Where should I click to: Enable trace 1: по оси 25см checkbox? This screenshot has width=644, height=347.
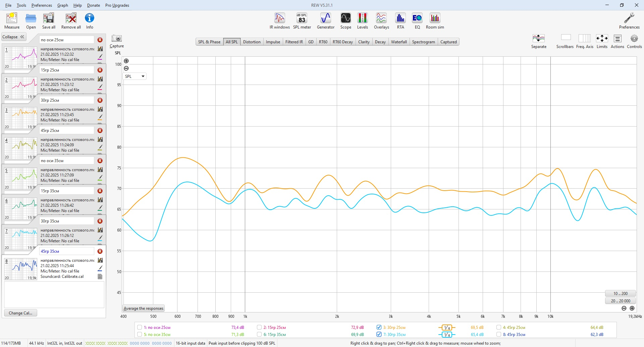click(140, 328)
